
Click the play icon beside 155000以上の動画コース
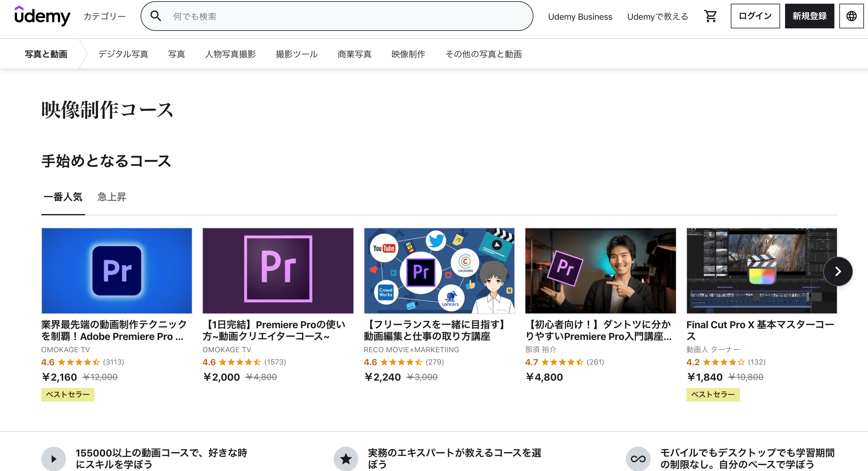(x=54, y=459)
